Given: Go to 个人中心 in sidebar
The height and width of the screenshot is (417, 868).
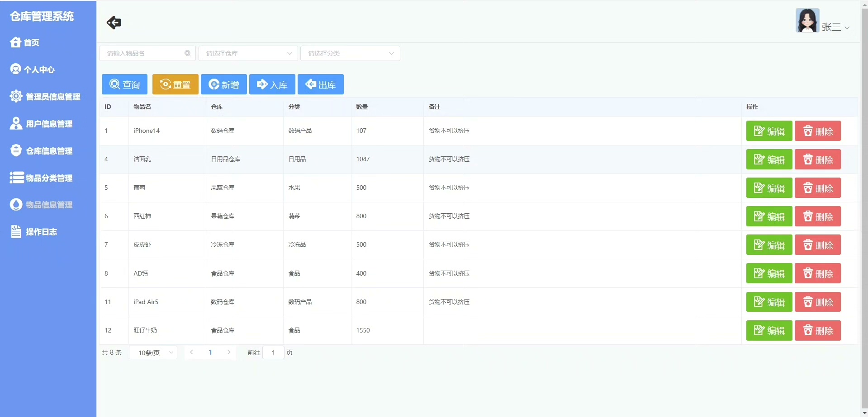Looking at the screenshot, I should (33, 70).
